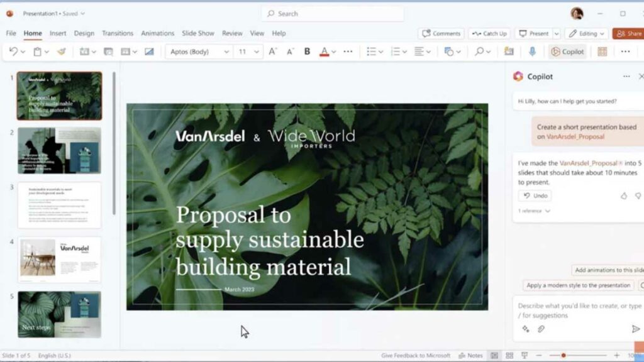Open the font size 11 dropdown
Screen dimensions: 644x362
coord(248,52)
